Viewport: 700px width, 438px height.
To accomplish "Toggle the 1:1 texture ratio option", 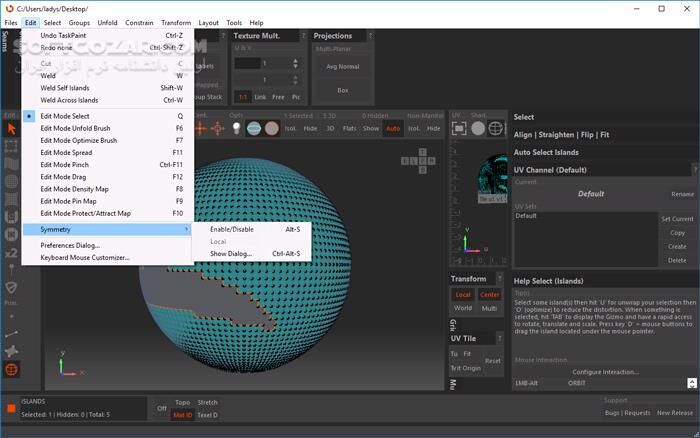I will [x=243, y=97].
